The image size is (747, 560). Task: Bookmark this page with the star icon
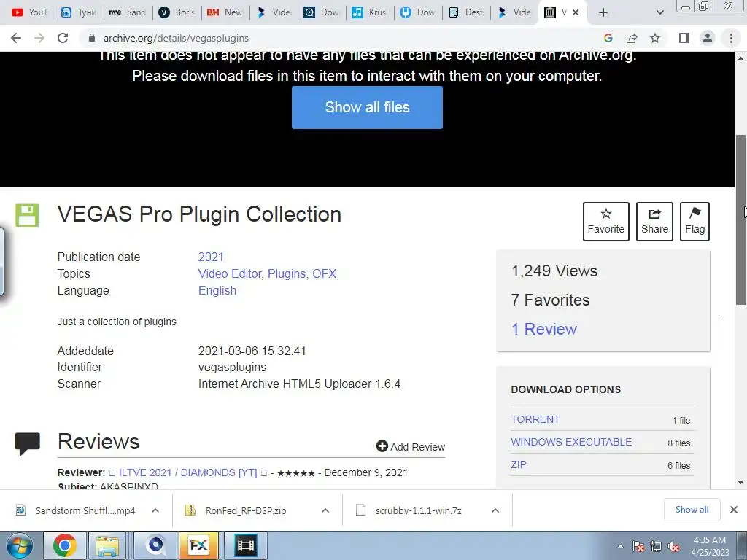coord(655,38)
